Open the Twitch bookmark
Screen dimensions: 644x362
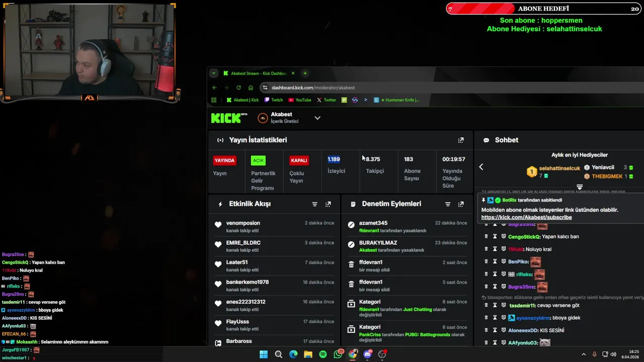(274, 100)
